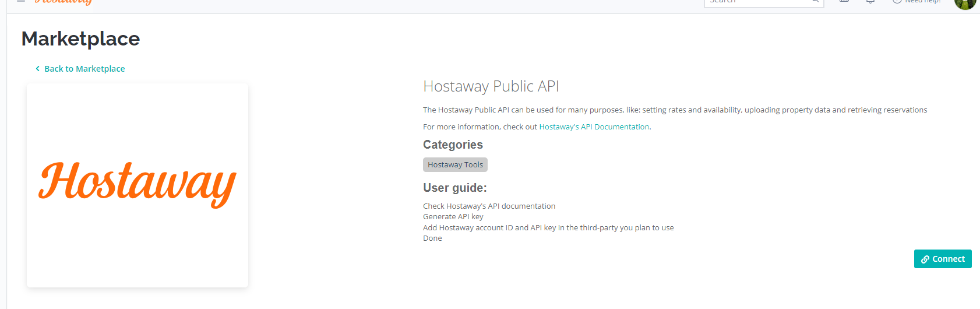This screenshot has height=309, width=980.
Task: Open the hamburger navigation menu
Action: (21, 1)
